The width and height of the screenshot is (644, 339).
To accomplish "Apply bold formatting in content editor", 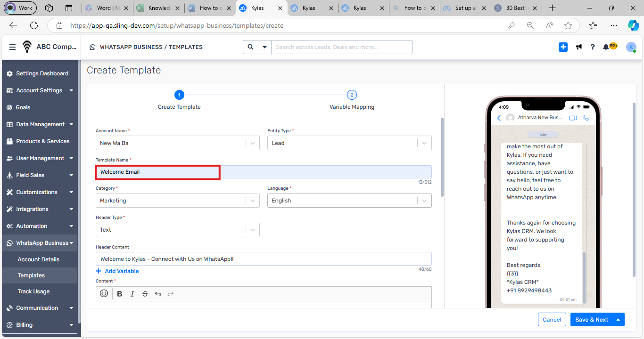I will (120, 294).
